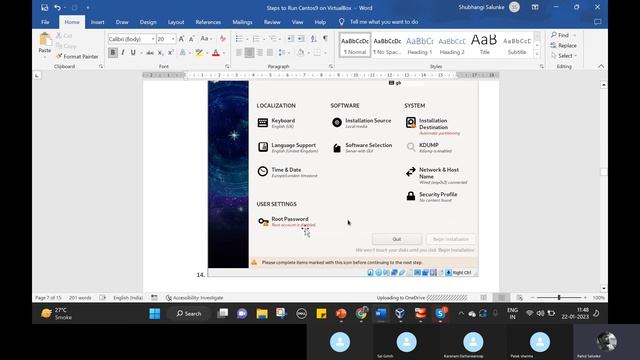Image resolution: width=640 pixels, height=360 pixels.
Task: Show paragraph marks with pilcrow icon
Action: tap(325, 39)
